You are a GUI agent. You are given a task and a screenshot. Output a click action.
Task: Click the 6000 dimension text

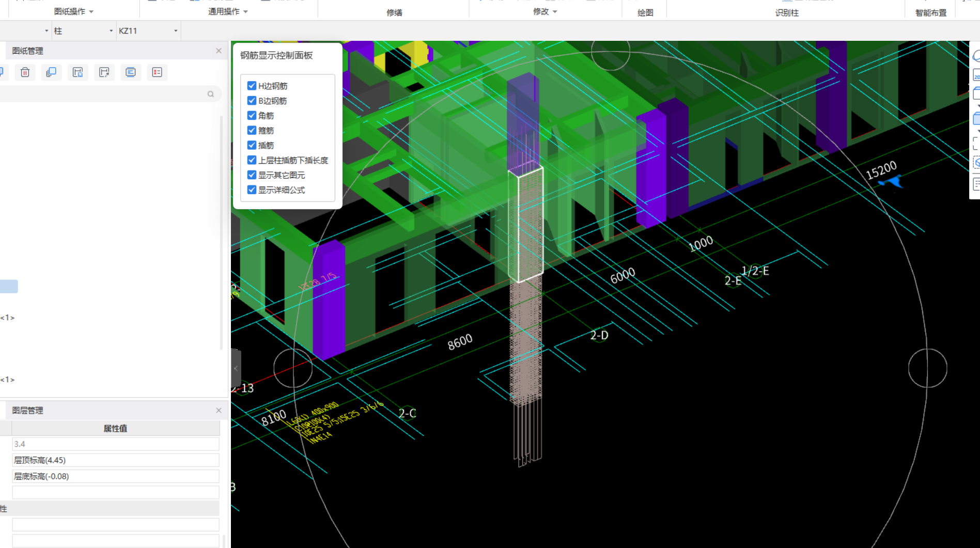pos(623,276)
